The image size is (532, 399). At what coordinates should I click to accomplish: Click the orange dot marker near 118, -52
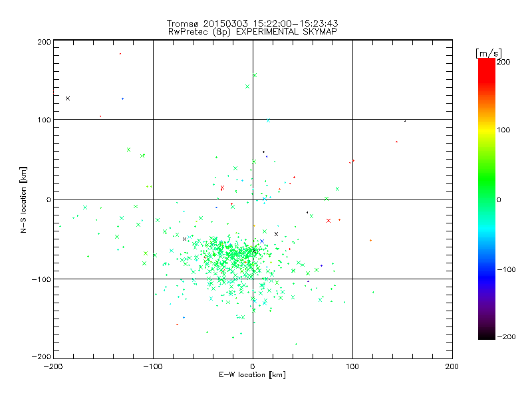tap(370, 241)
